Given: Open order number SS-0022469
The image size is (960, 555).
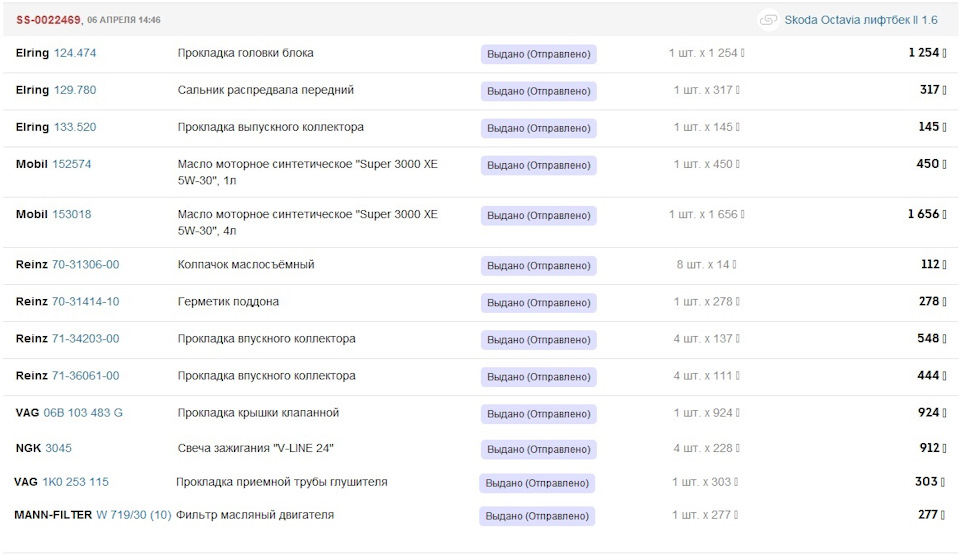Looking at the screenshot, I should (x=48, y=20).
